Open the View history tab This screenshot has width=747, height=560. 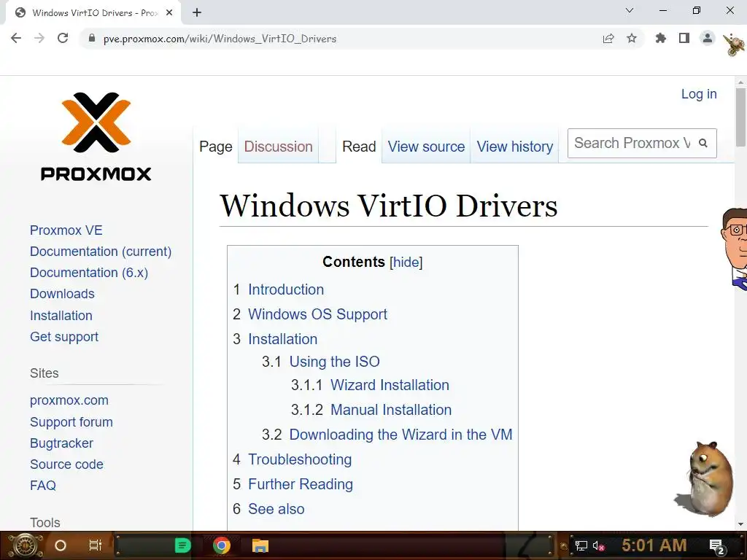click(x=514, y=147)
